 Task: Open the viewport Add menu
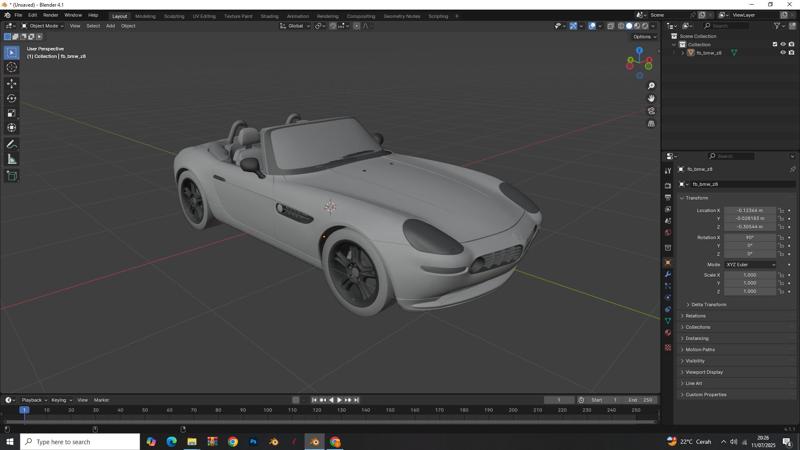(110, 26)
